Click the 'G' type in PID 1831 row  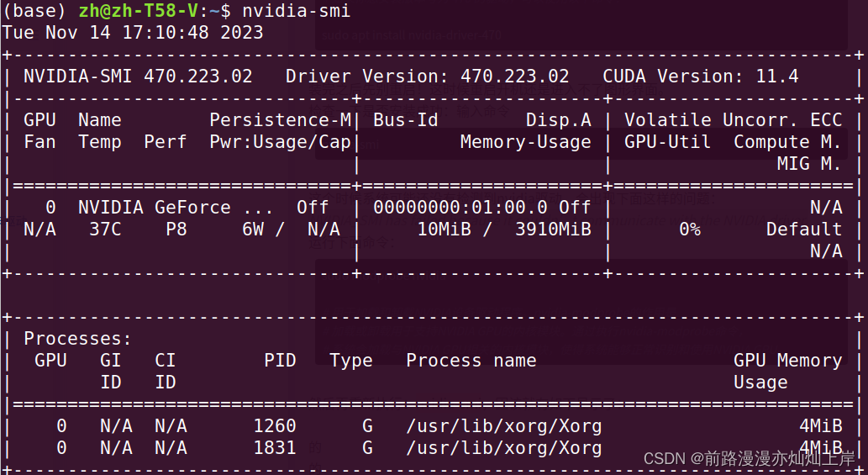tap(367, 447)
